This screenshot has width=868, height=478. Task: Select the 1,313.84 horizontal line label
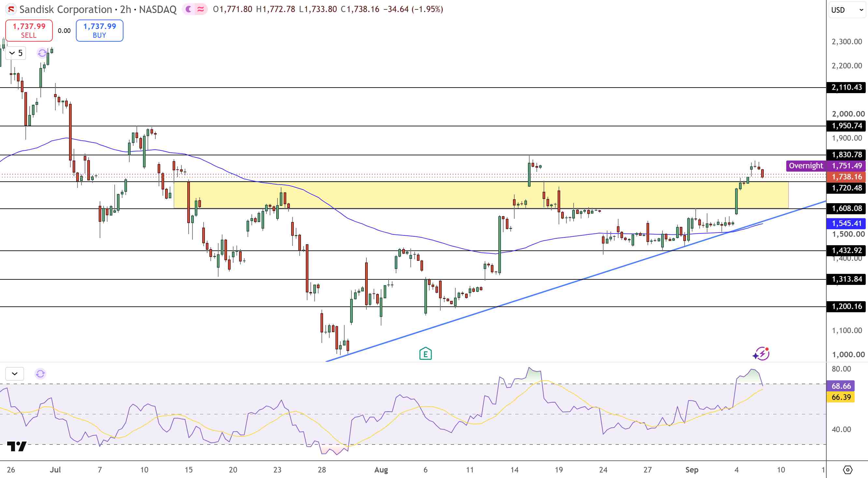[847, 279]
